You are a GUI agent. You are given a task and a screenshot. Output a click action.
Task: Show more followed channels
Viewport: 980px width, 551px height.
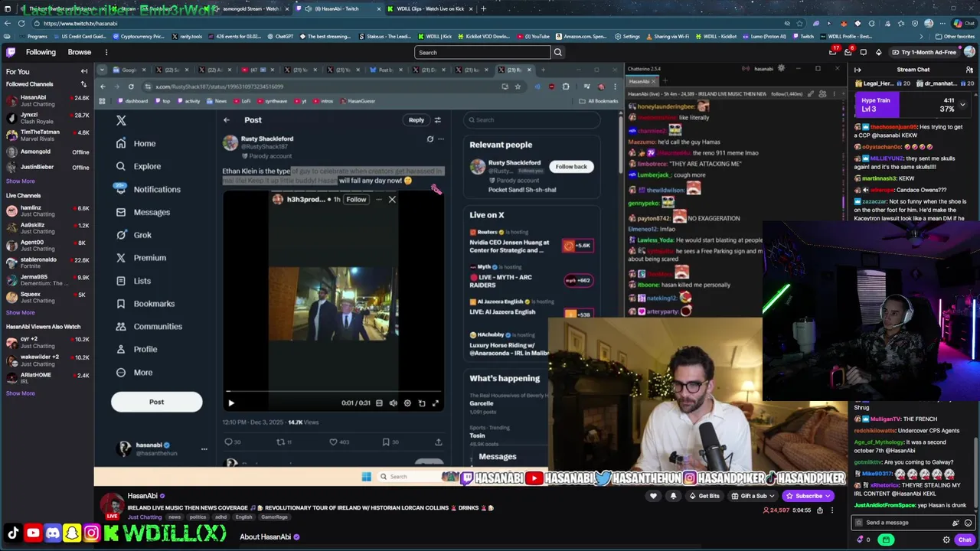(20, 181)
